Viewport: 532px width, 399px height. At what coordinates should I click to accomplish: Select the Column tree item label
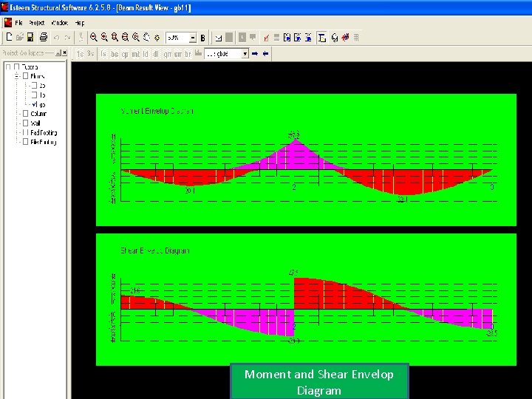pos(38,114)
